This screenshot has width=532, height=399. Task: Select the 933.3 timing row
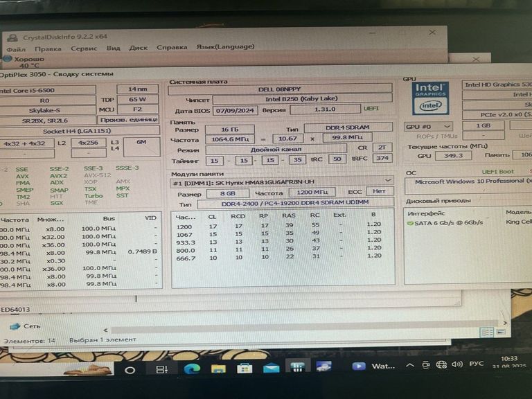(278, 242)
